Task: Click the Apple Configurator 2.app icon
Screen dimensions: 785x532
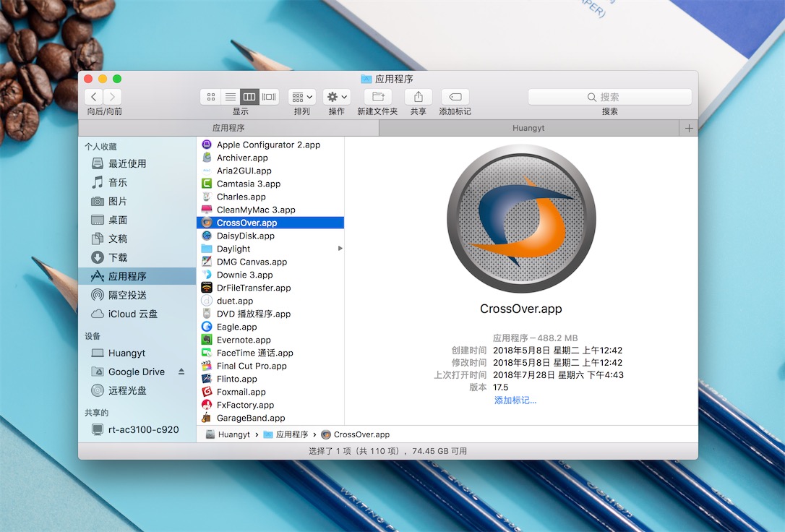Action: point(207,145)
